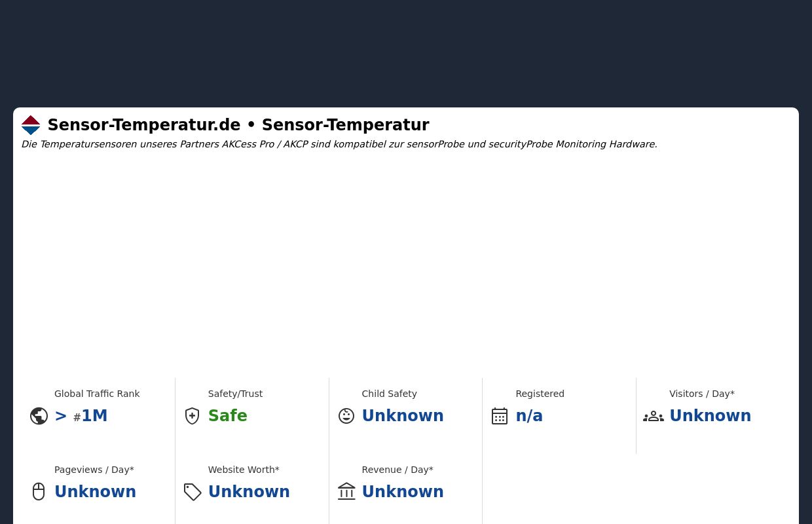Select the Unknown value under Revenue / Day

(x=403, y=492)
